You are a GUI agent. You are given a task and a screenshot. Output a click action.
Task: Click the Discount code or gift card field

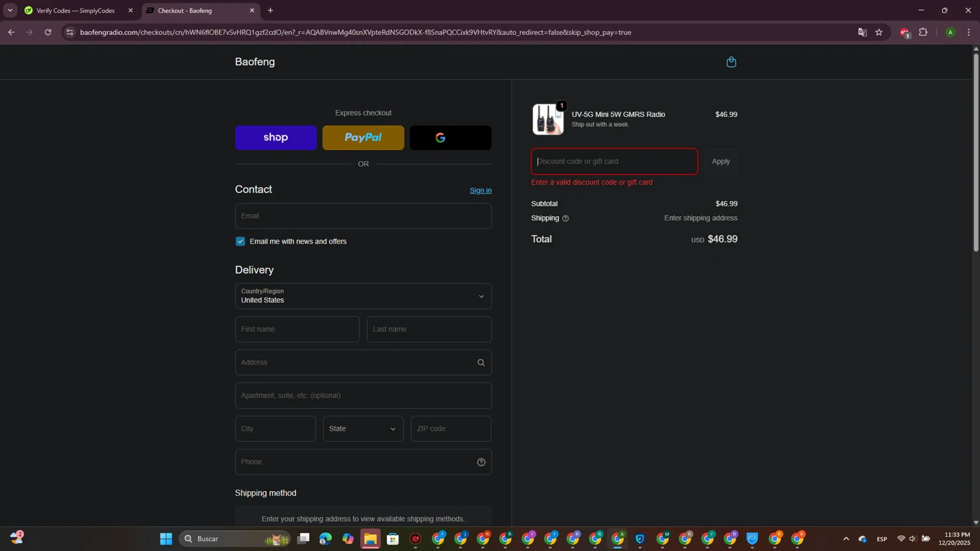click(614, 161)
